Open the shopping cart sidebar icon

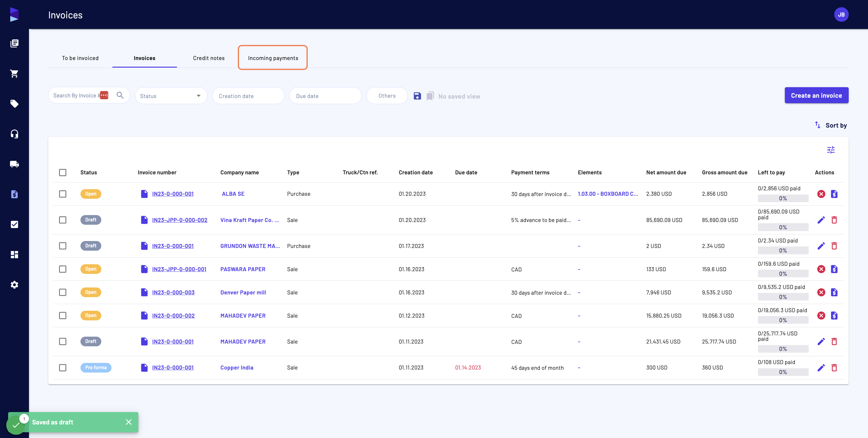[x=14, y=74]
